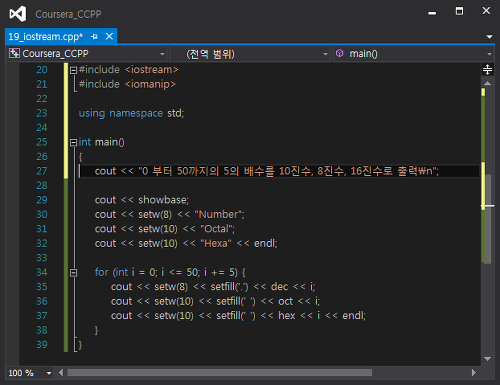Click on 'int main()' declaration

point(101,142)
